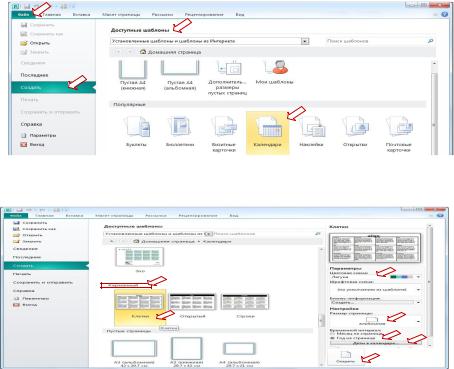Open Последние in upper window backstage menu

point(34,75)
